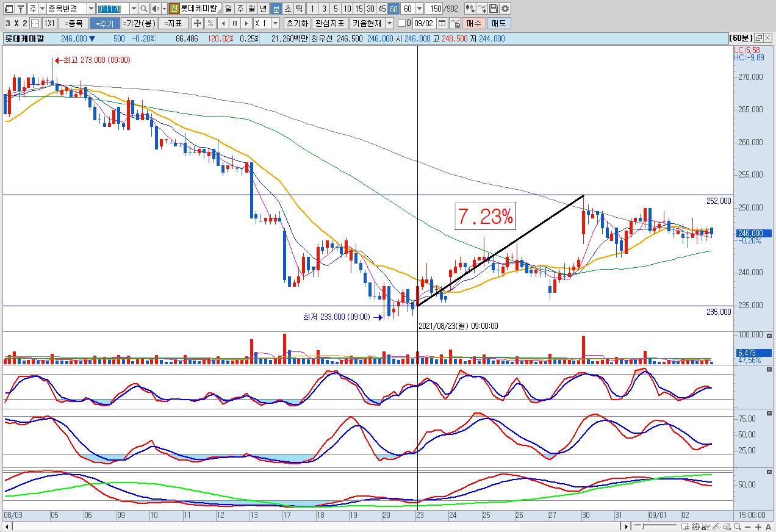Open chart settings gear in top toolbar

pos(505,9)
